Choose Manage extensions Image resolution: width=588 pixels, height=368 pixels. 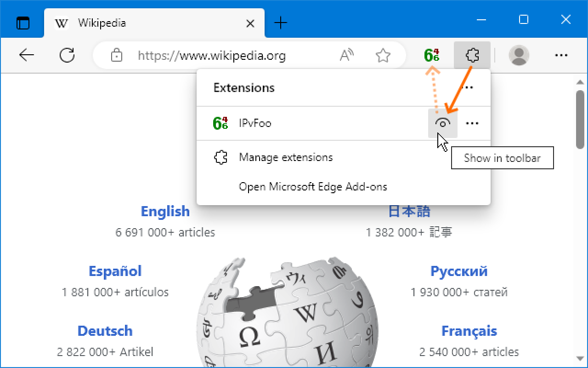344,157
